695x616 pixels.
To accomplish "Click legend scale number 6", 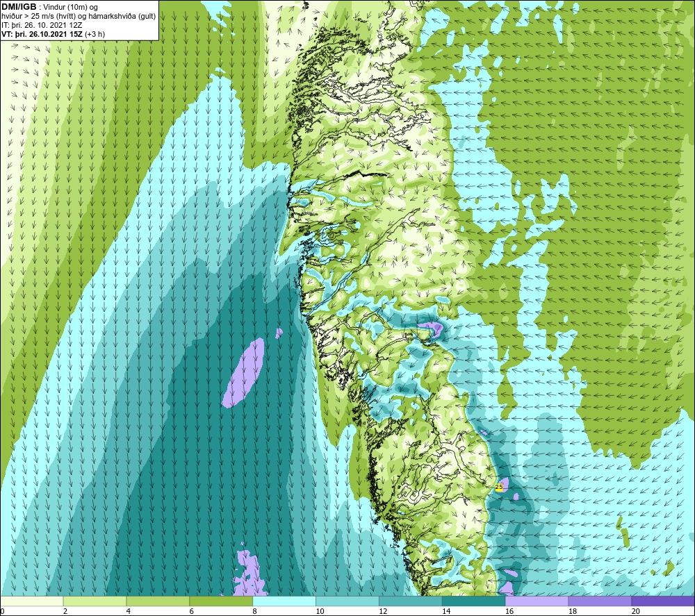I will coord(192,611).
